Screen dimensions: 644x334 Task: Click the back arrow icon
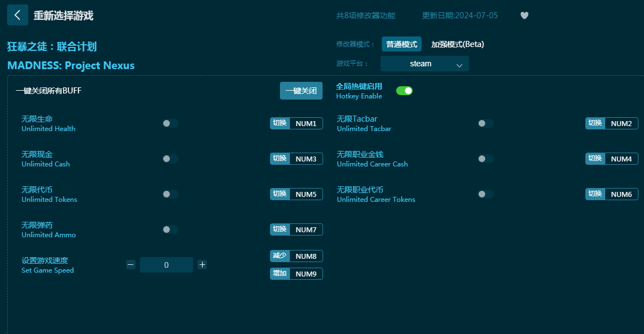pos(18,15)
